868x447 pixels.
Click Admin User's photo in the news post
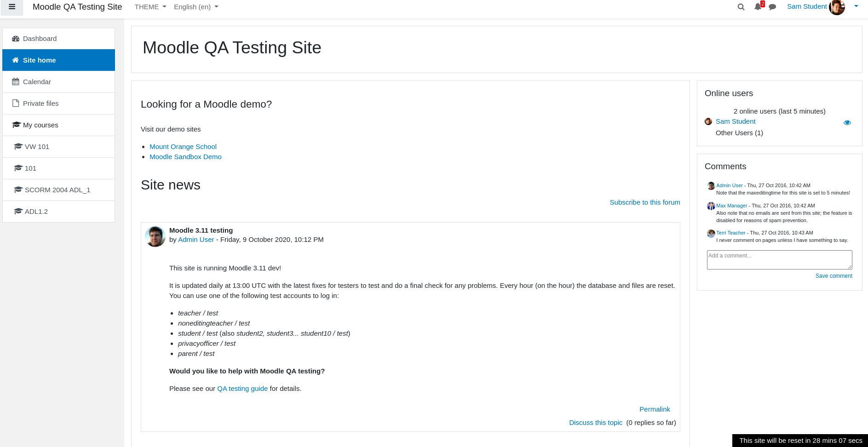point(155,236)
